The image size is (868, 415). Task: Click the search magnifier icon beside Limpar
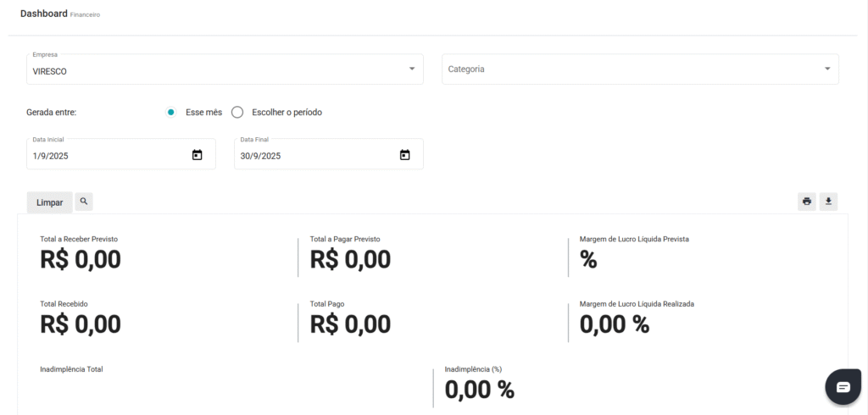click(x=84, y=202)
